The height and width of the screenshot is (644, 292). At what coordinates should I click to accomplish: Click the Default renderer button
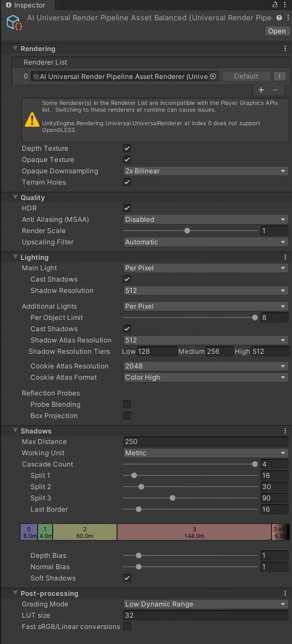246,76
